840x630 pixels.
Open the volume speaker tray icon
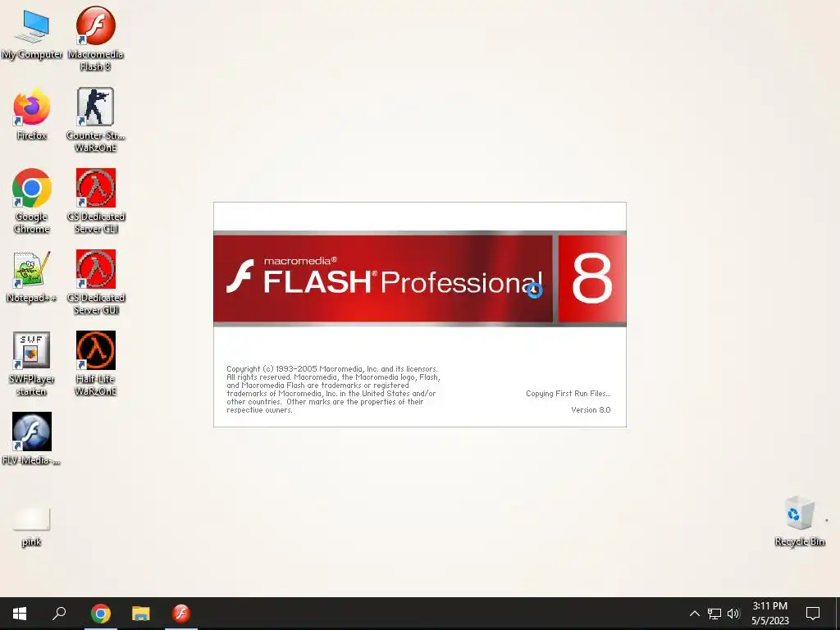click(733, 614)
